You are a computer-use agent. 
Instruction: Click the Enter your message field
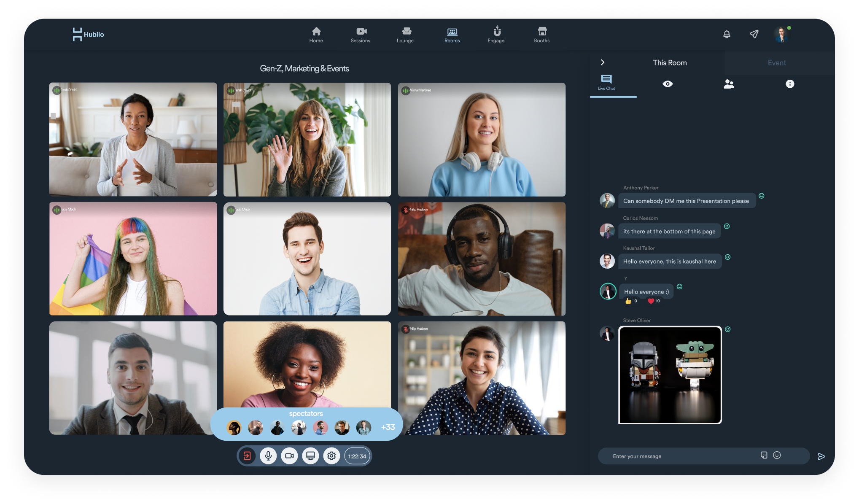[679, 456]
